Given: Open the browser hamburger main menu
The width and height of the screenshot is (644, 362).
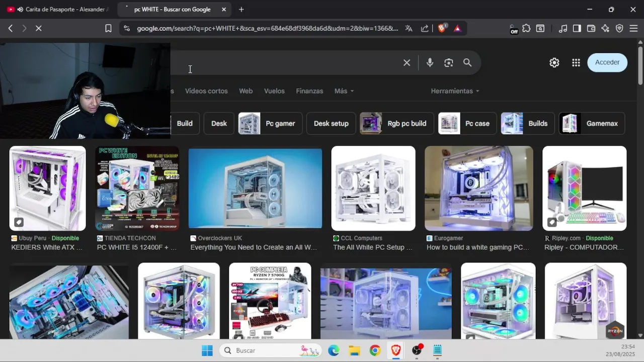Looking at the screenshot, I should point(633,29).
